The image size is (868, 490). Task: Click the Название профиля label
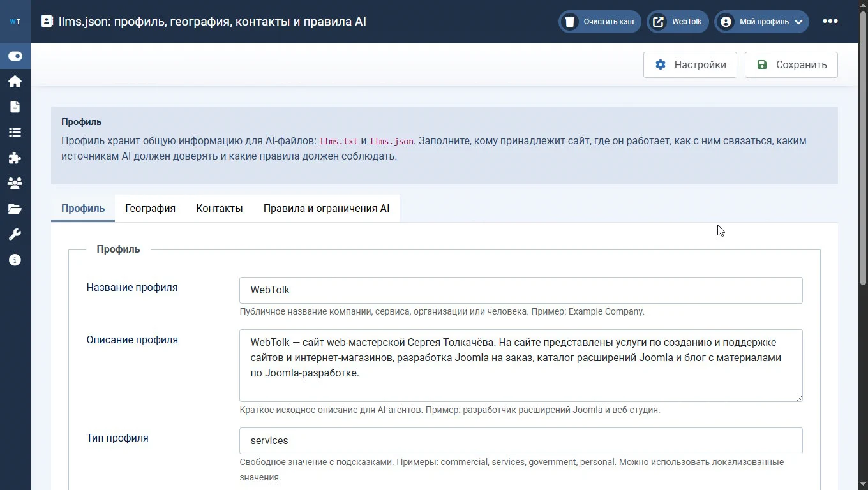132,288
